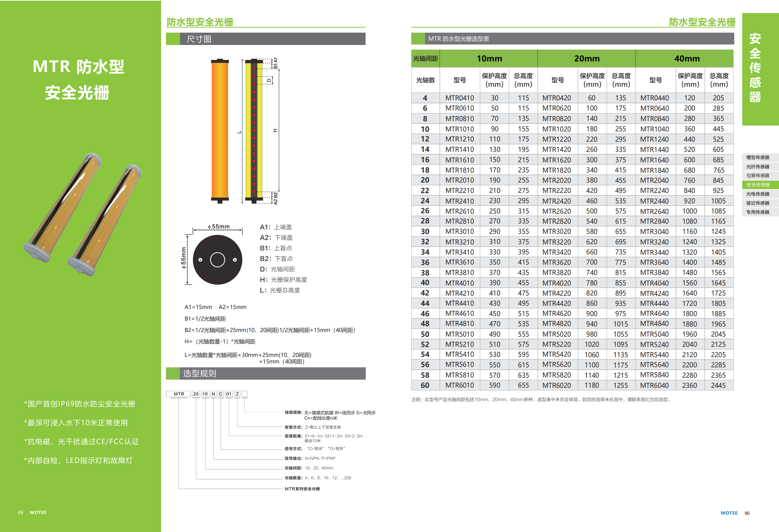Image resolution: width=779 pixels, height=532 pixels.
Task: Click the 尺寸图 section header
Action: 265,39
